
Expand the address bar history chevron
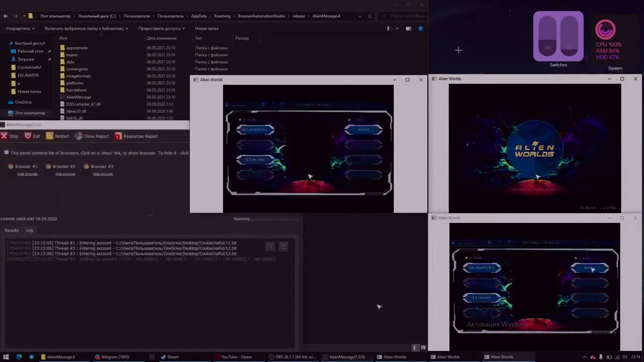(x=360, y=16)
